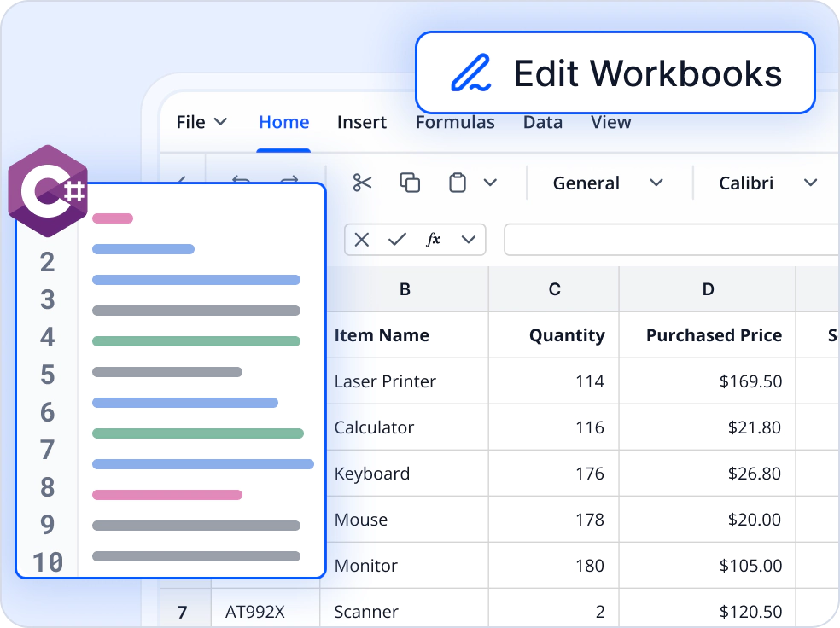Image resolution: width=840 pixels, height=628 pixels.
Task: Select the price cell $26.80
Action: 708,474
